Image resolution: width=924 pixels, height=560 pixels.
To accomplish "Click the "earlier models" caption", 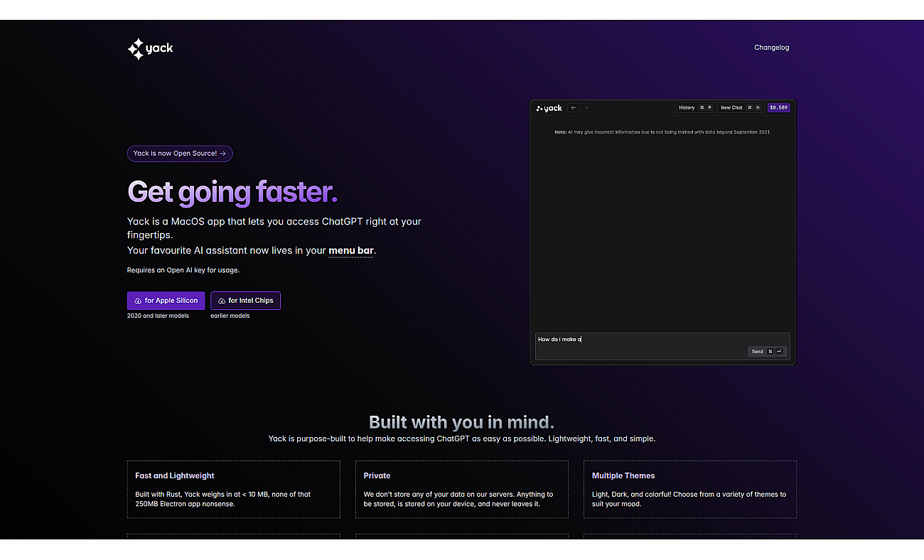I will coord(230,316).
